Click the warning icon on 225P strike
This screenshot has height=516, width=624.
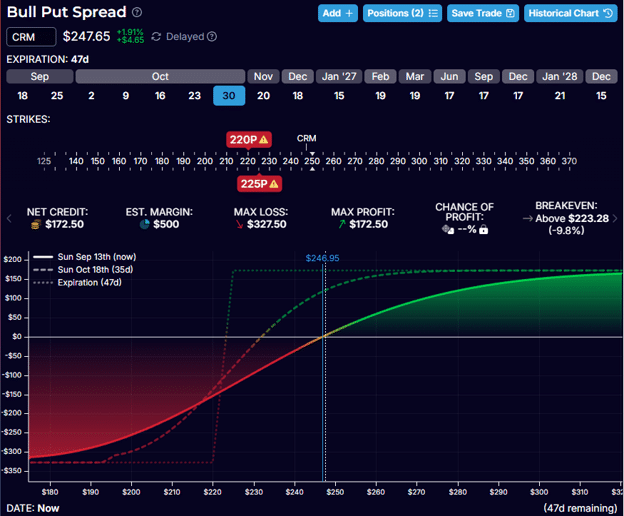(x=274, y=184)
